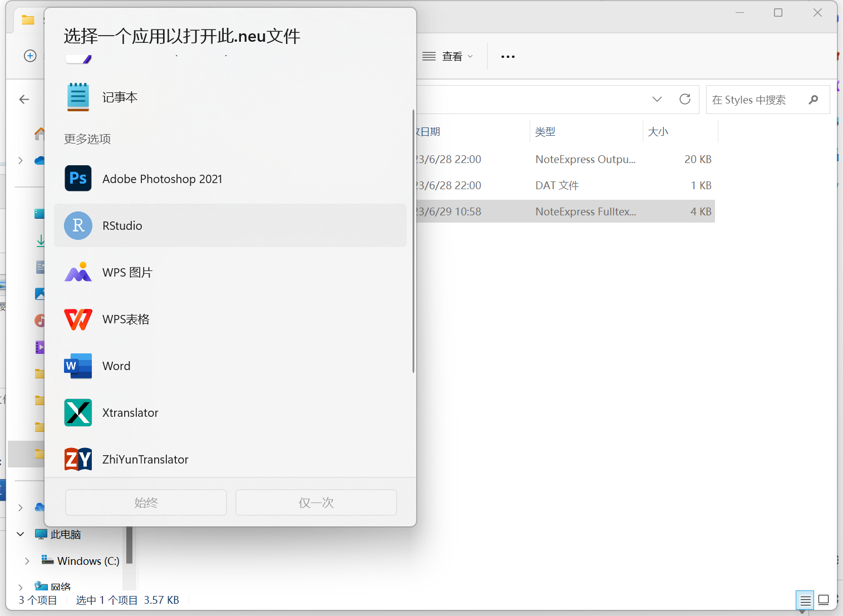Expand the 网络 tree node
This screenshot has width=843, height=616.
point(21,587)
